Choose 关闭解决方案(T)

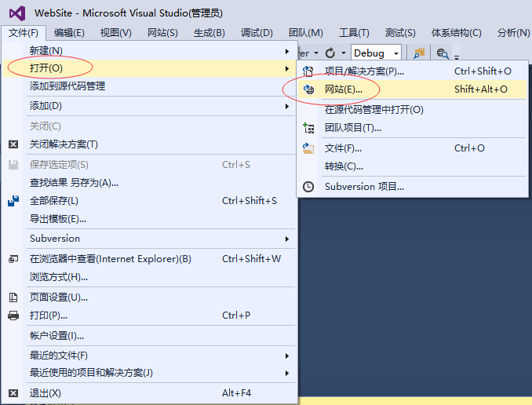[149, 144]
